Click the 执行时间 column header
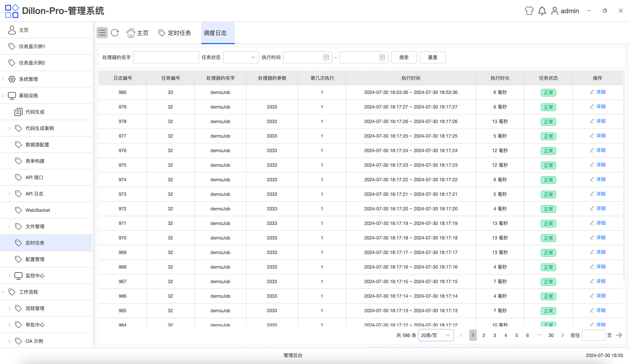Image resolution: width=629 pixels, height=364 pixels. 411,78
